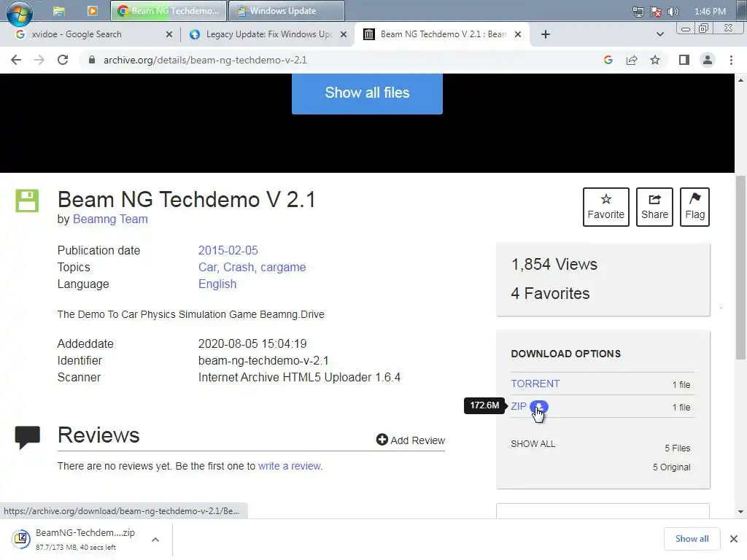747x560 pixels.
Task: Open Chrome three-dot menu
Action: coord(731,60)
